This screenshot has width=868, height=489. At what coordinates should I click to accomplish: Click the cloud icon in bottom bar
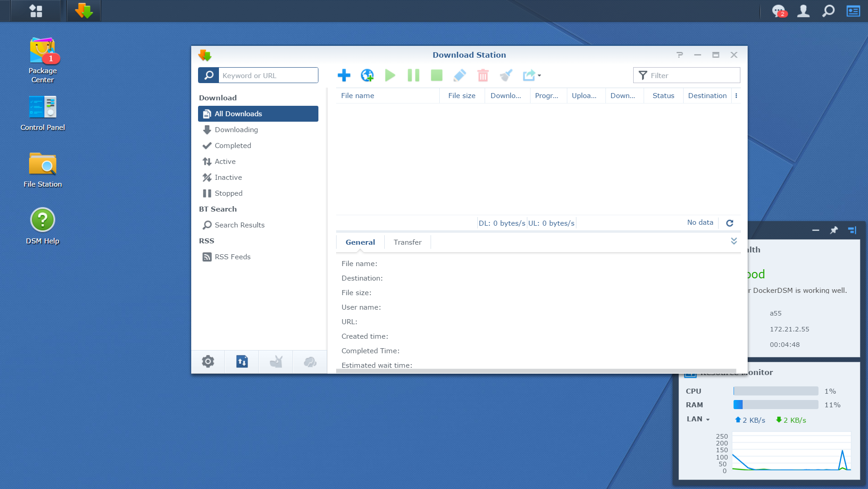tap(310, 362)
